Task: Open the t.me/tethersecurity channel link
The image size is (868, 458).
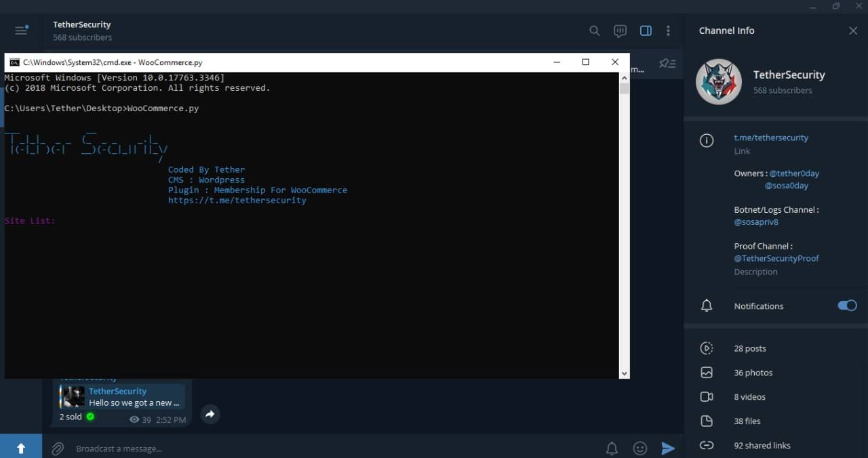Action: pos(771,138)
